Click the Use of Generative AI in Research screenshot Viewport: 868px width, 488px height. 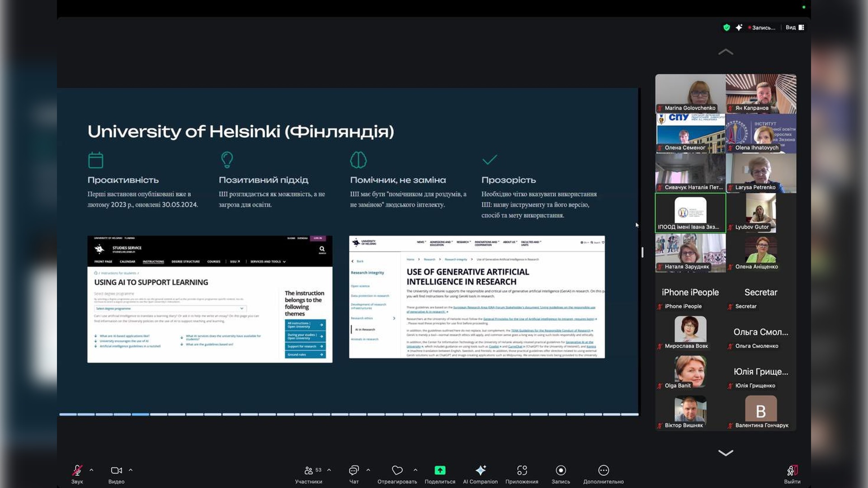tap(477, 297)
